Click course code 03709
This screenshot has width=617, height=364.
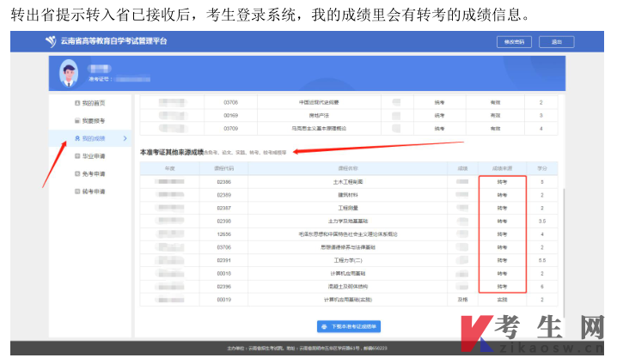pos(230,129)
